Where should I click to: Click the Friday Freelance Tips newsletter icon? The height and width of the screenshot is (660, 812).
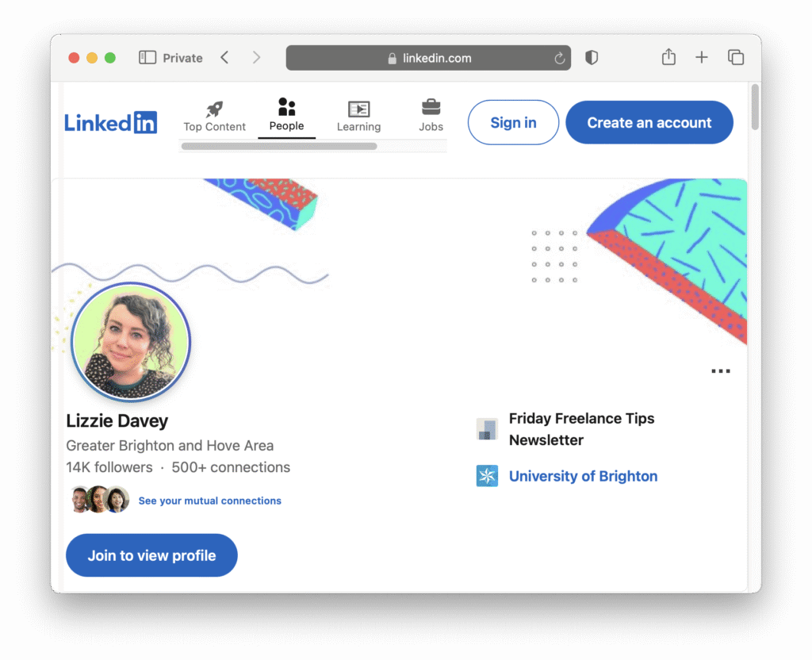[486, 428]
